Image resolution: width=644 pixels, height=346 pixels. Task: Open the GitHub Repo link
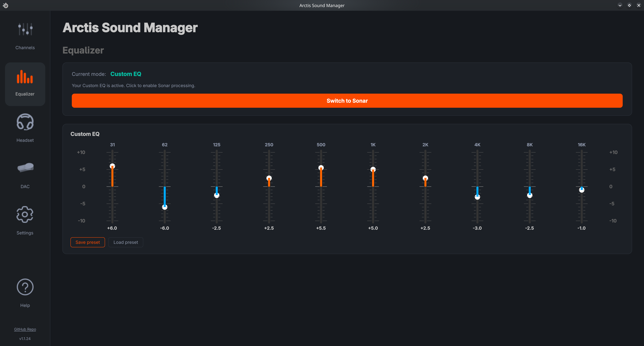25,329
